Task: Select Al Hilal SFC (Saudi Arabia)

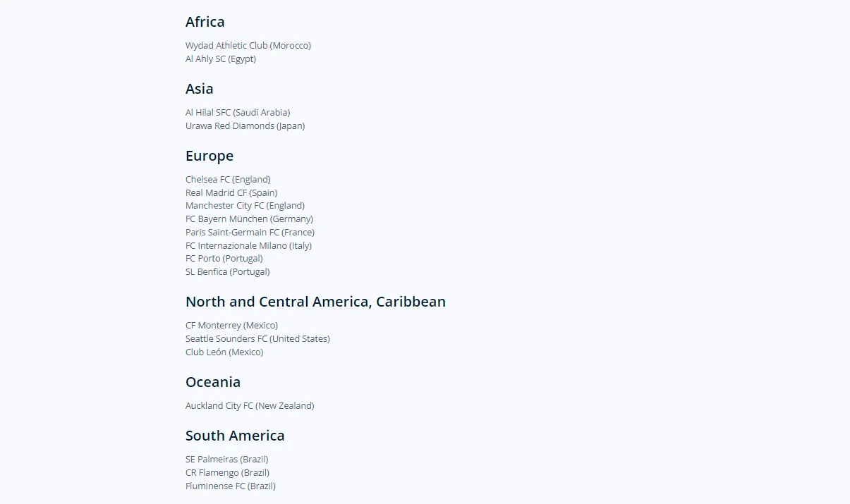Action: pos(238,113)
